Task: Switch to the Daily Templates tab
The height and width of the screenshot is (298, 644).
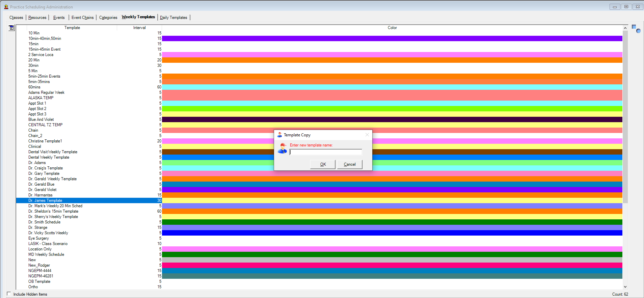Action: [173, 18]
